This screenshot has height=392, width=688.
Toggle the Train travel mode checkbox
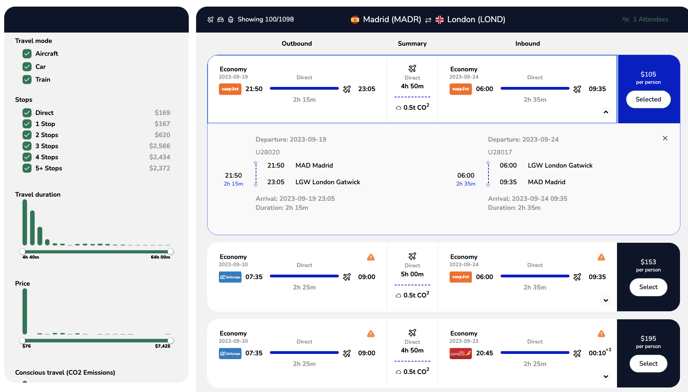(27, 79)
